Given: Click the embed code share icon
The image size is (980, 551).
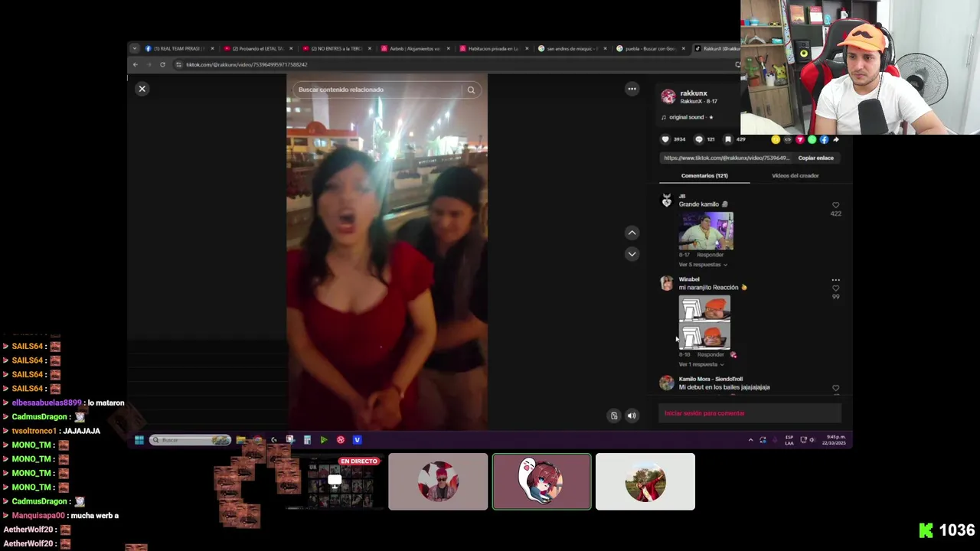Looking at the screenshot, I should point(788,139).
